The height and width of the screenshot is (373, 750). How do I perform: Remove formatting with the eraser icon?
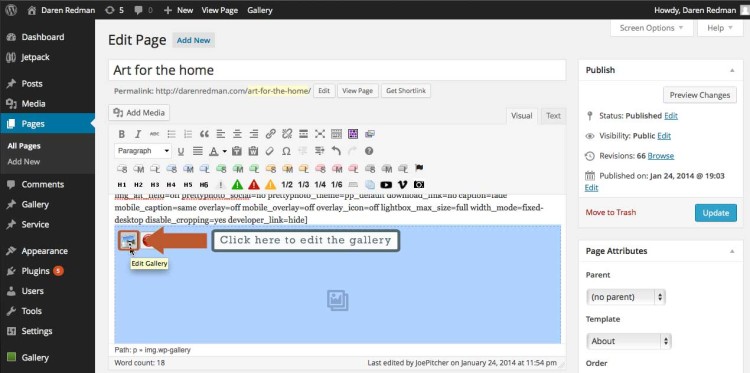point(269,151)
